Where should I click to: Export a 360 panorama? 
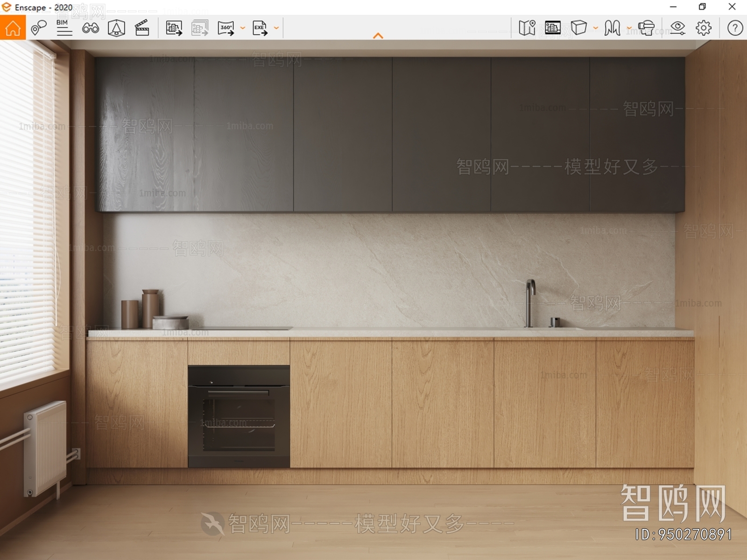coord(226,28)
